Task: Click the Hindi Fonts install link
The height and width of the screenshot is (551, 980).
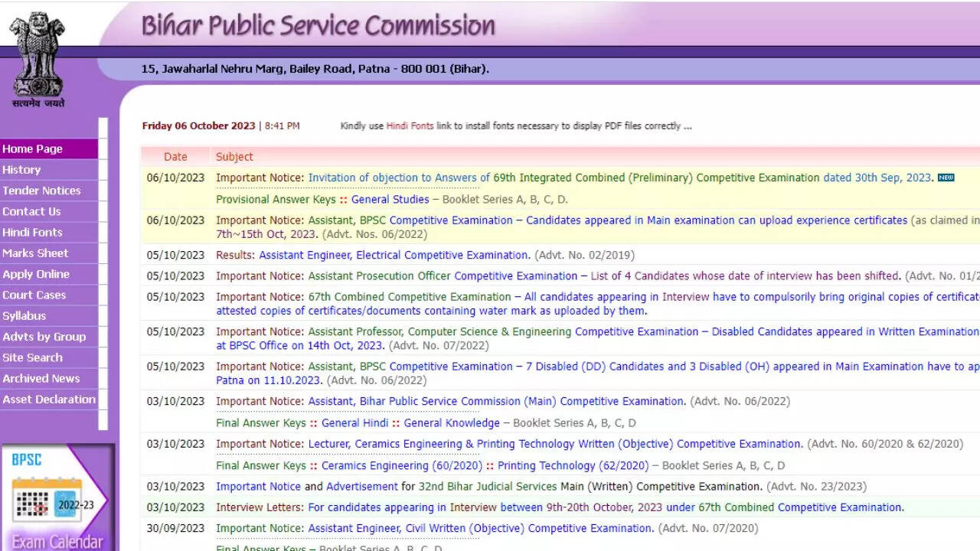Action: click(410, 126)
